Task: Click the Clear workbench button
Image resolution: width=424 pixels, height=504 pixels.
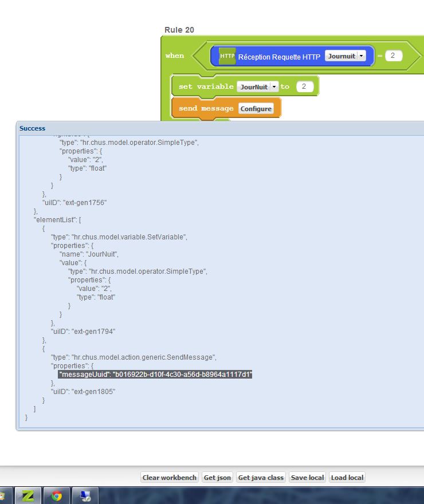Action: tap(170, 478)
